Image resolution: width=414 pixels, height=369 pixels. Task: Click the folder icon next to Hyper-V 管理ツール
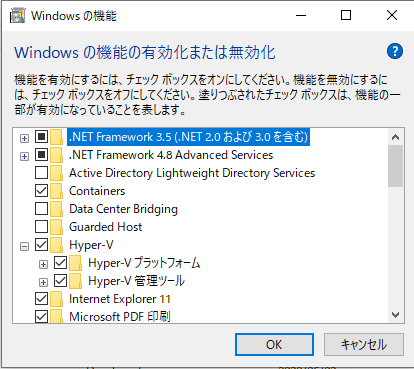point(76,281)
